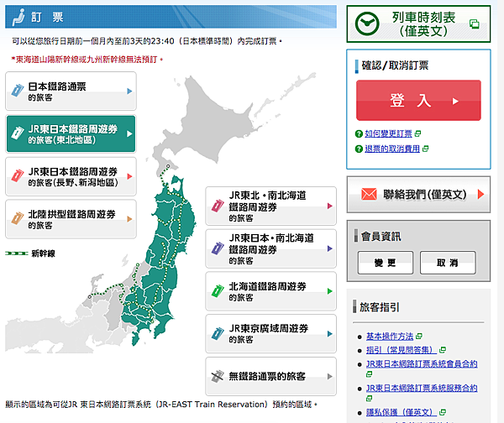Click the new-window icon on 列車時刻表 banner
The width and height of the screenshot is (504, 423).
pos(474,24)
